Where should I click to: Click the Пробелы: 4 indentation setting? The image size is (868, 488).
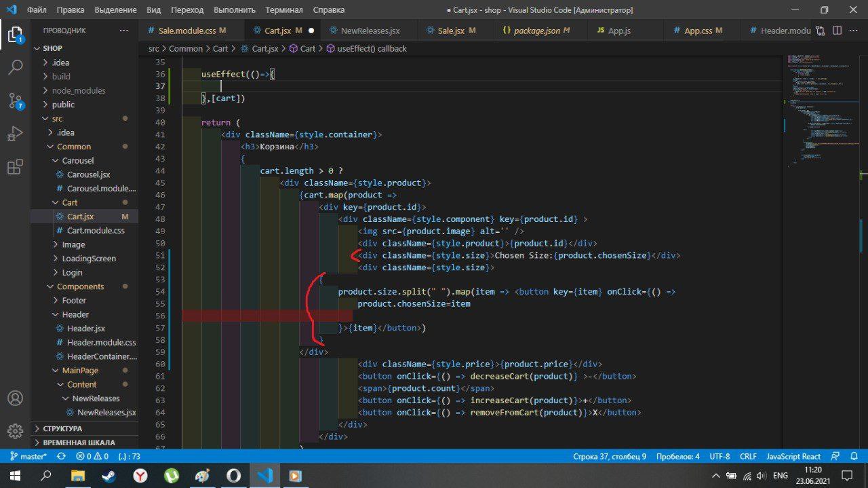pyautogui.click(x=677, y=457)
